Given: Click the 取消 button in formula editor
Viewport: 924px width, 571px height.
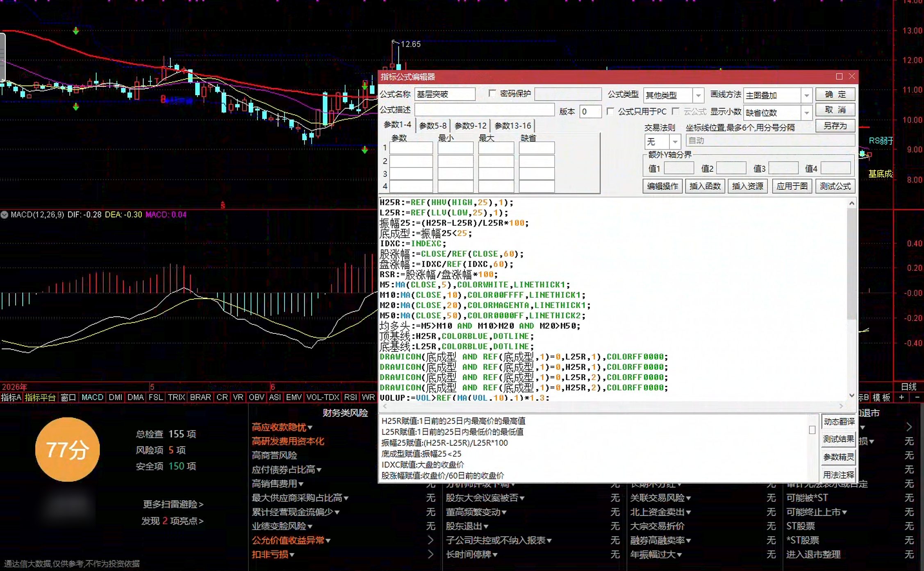Looking at the screenshot, I should (x=835, y=110).
